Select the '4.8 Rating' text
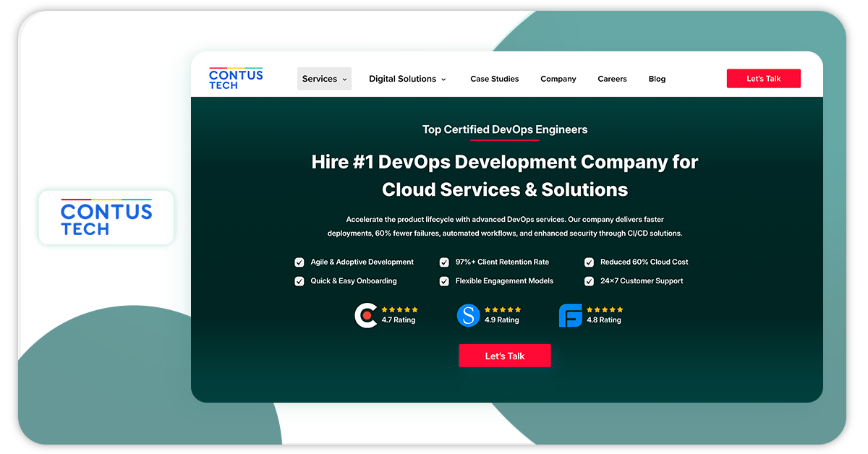This screenshot has height=454, width=868. click(x=604, y=320)
